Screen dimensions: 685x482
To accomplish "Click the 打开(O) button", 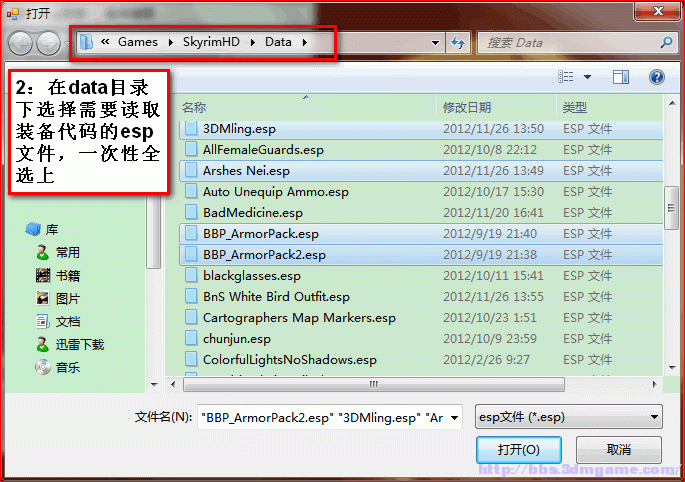I will 519,450.
